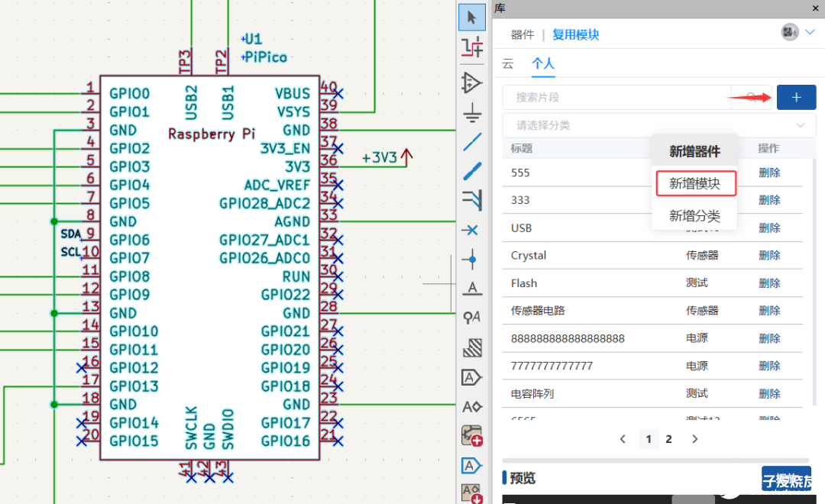
Task: Click the Raspberry Pi symbol text
Action: [x=212, y=134]
